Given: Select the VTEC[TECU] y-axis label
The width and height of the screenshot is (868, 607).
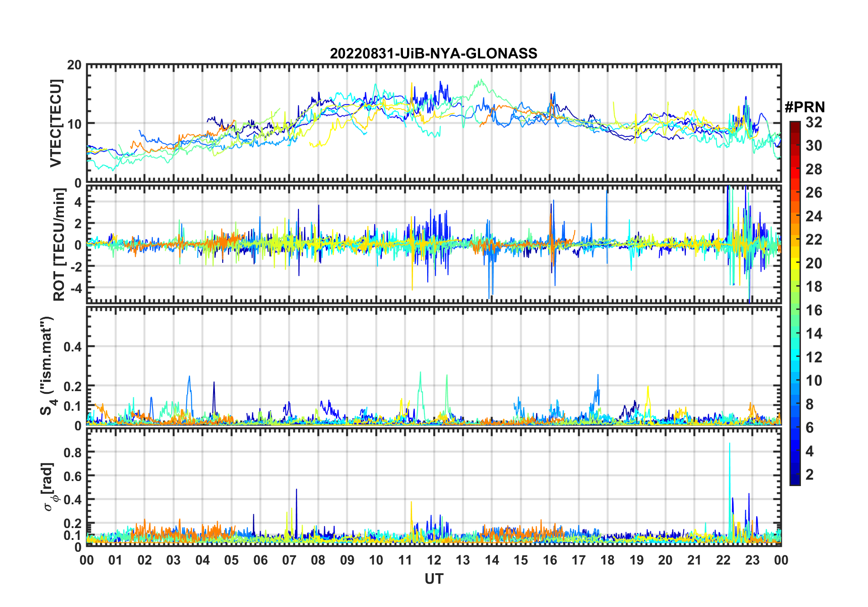Looking at the screenshot, I should (56, 123).
